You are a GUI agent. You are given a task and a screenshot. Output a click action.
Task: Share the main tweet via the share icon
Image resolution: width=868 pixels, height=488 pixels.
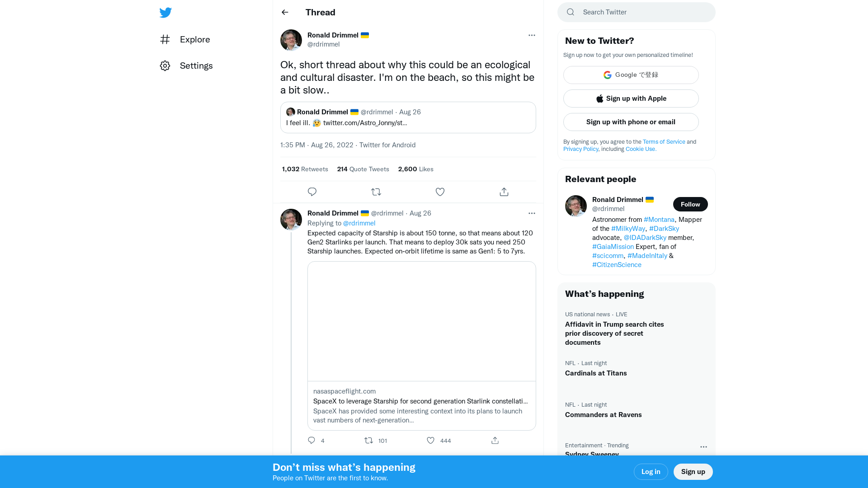click(504, 192)
